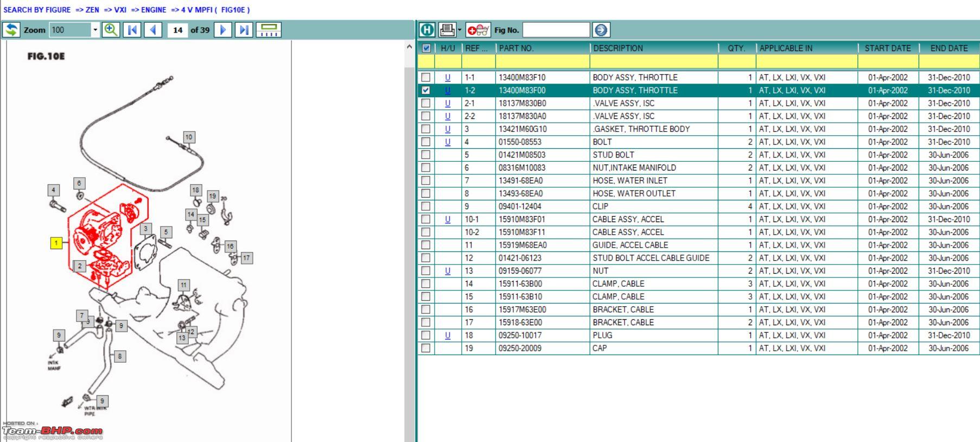Open the U link for ref 2-2

point(448,116)
